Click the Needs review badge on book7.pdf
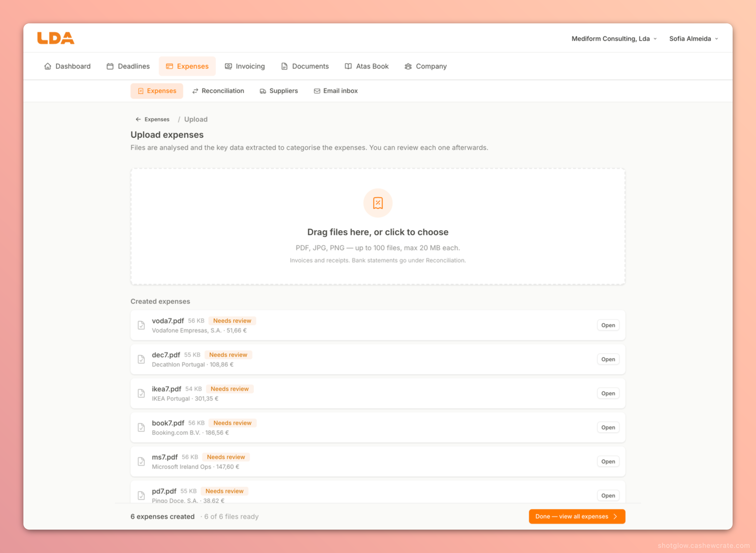 232,423
